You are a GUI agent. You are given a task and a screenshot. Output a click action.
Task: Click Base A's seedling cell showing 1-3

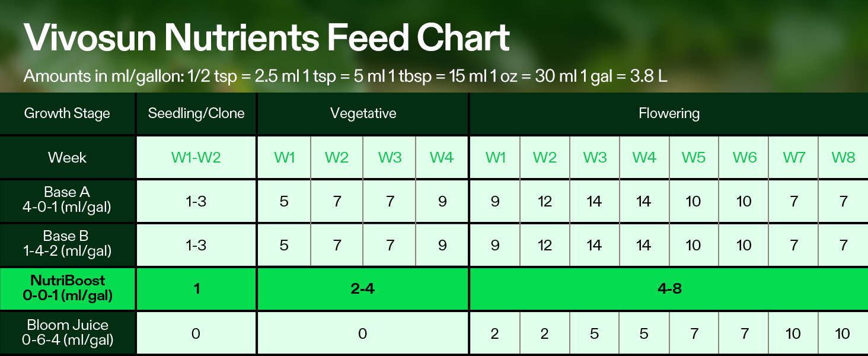coord(196,201)
